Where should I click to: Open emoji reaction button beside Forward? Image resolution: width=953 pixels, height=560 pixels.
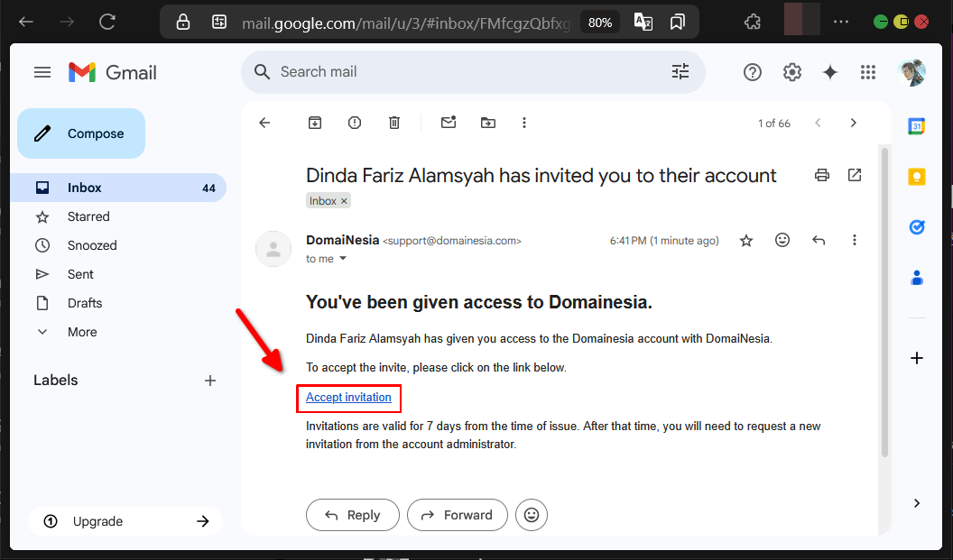tap(532, 515)
